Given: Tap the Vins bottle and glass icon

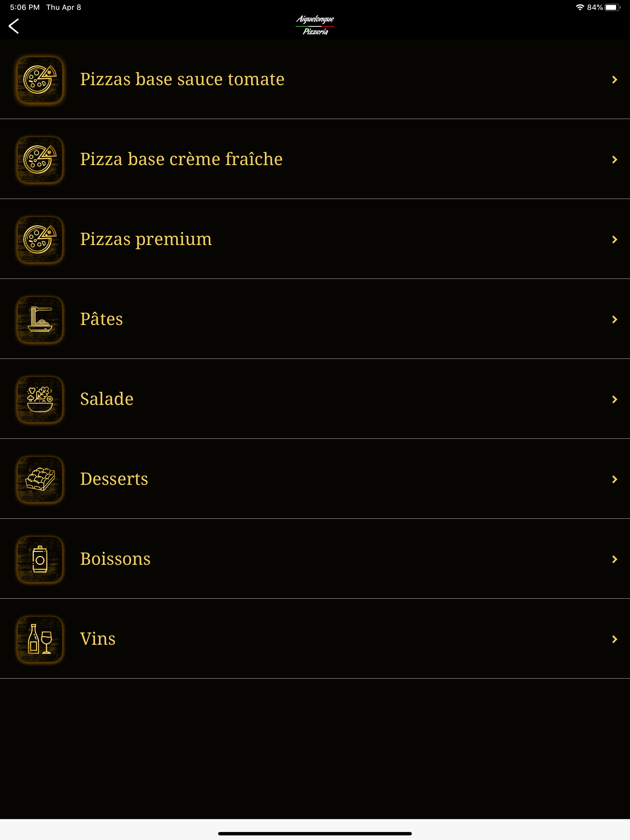Looking at the screenshot, I should pyautogui.click(x=40, y=639).
